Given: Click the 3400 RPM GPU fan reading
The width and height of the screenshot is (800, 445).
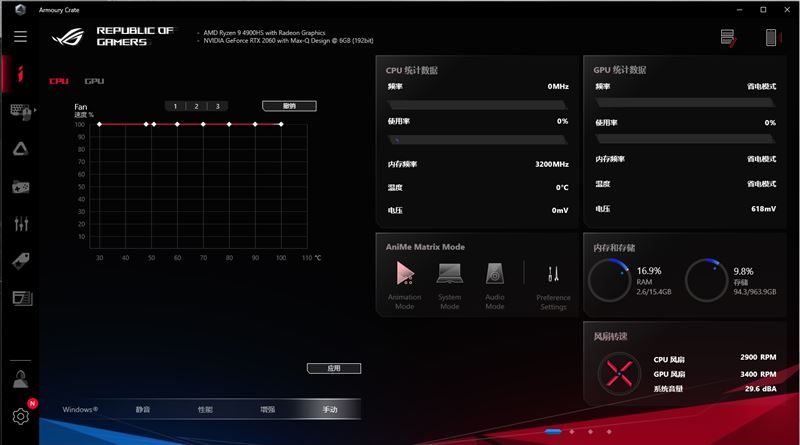Looking at the screenshot, I should [x=758, y=374].
